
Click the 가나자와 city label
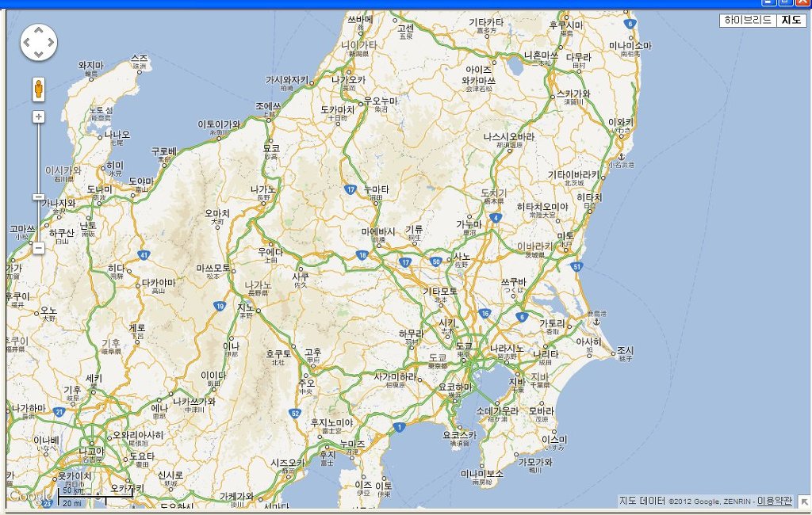pyautogui.click(x=58, y=204)
